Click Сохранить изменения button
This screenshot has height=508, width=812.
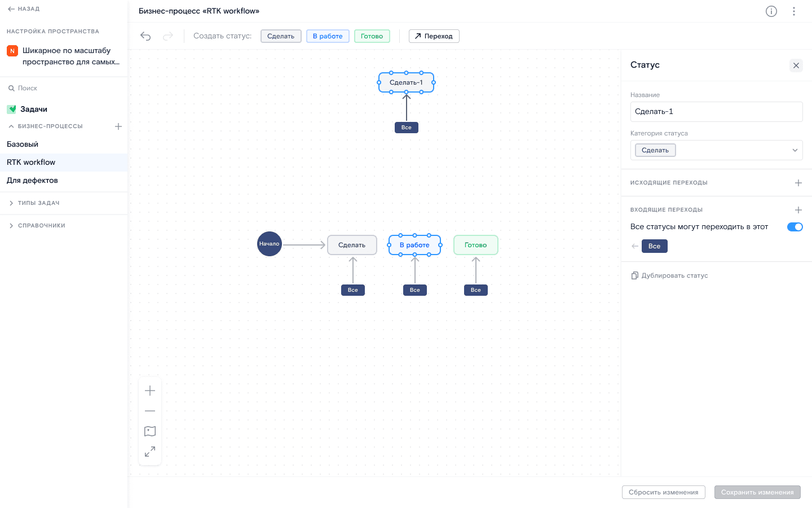coord(757,492)
